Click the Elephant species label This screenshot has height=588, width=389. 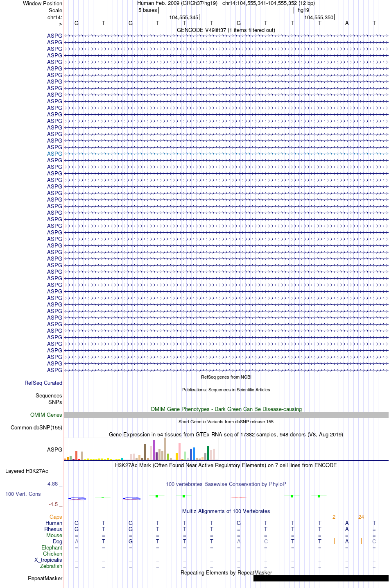pos(52,547)
